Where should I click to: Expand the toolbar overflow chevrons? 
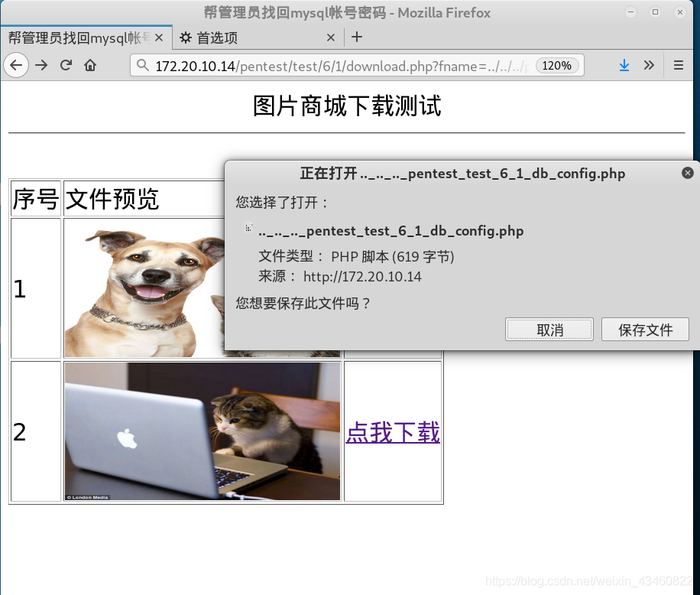[649, 65]
